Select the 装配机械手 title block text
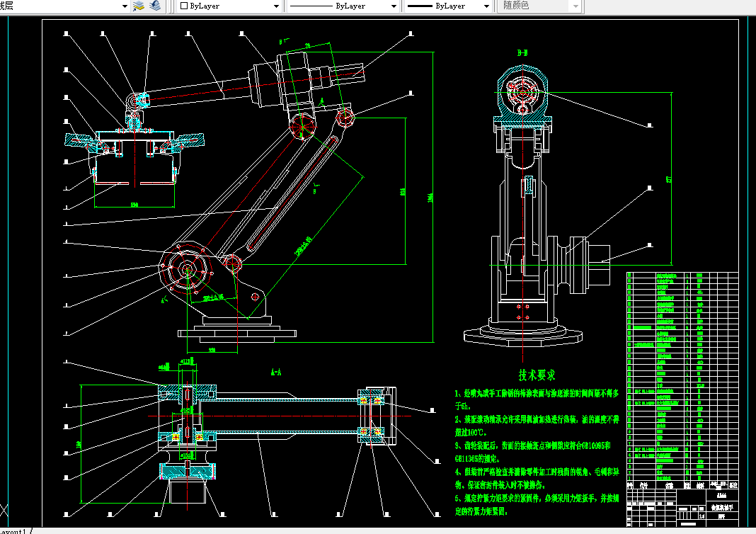Image resolution: width=756 pixels, height=534 pixels. (x=722, y=508)
